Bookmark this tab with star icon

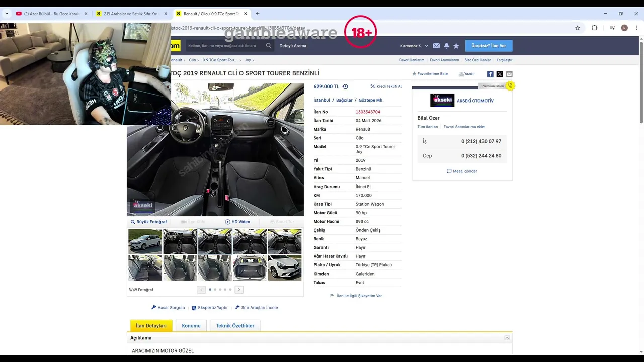pyautogui.click(x=578, y=28)
